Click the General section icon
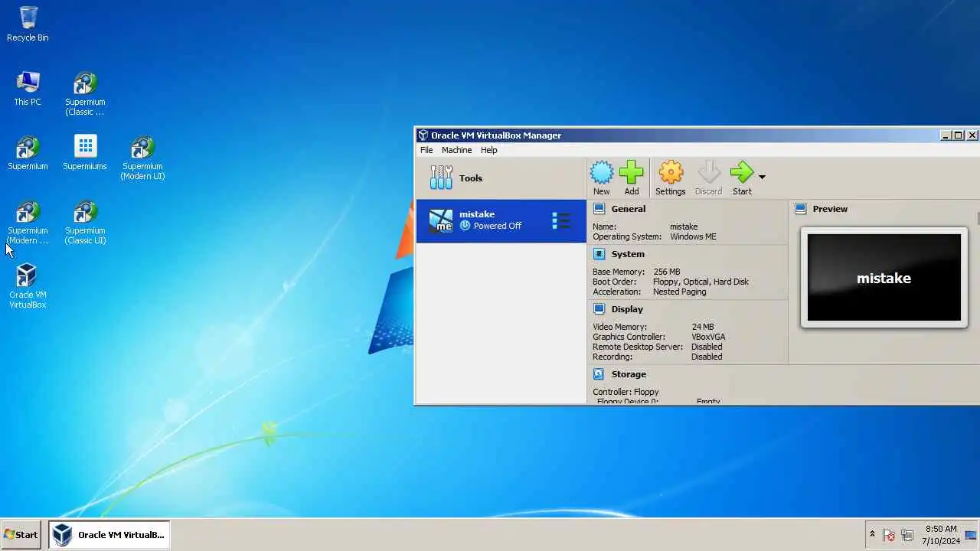Image resolution: width=980 pixels, height=551 pixels. pyautogui.click(x=599, y=209)
